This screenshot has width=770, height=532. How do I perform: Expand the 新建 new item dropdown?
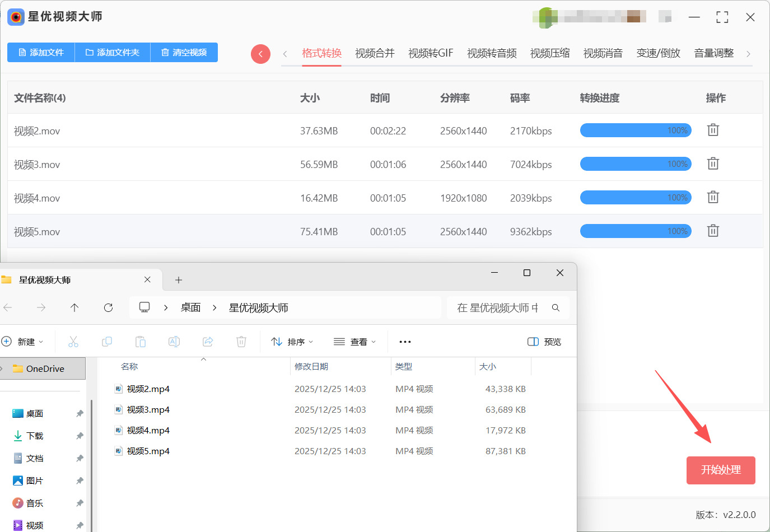(22, 342)
